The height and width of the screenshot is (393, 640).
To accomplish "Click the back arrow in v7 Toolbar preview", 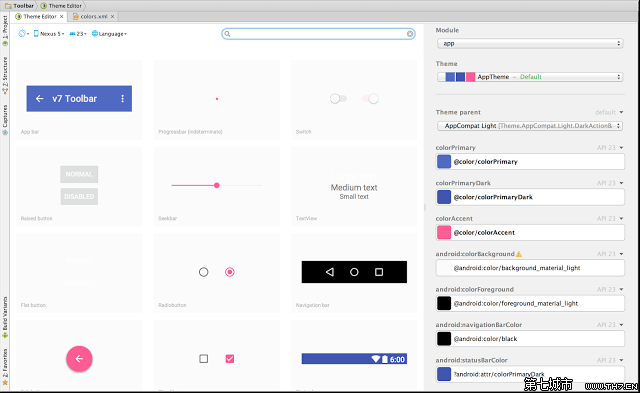I will point(40,98).
